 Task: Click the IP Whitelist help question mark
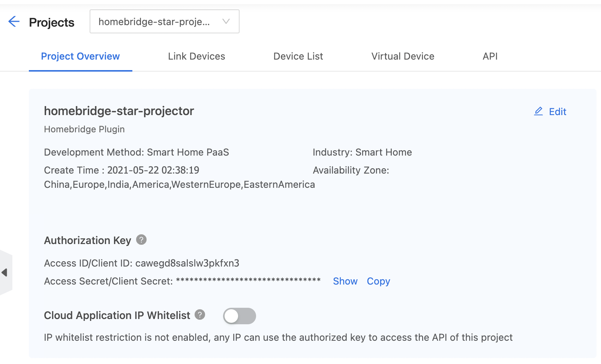point(200,315)
